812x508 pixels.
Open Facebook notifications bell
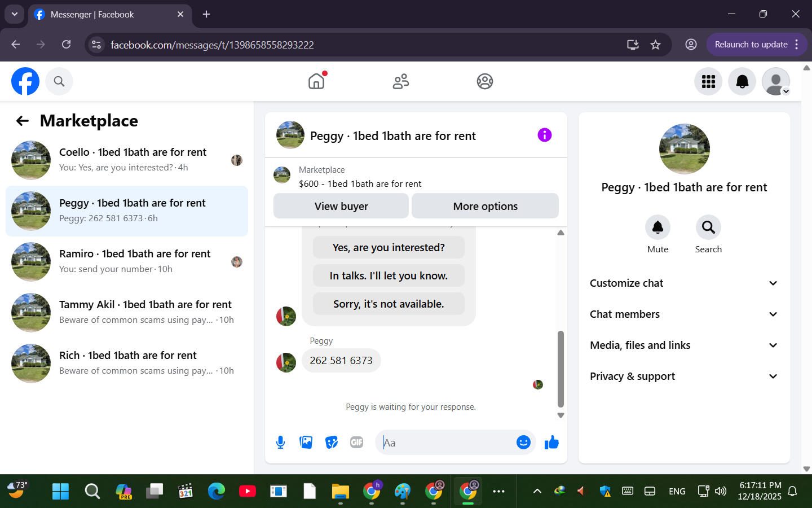tap(742, 81)
